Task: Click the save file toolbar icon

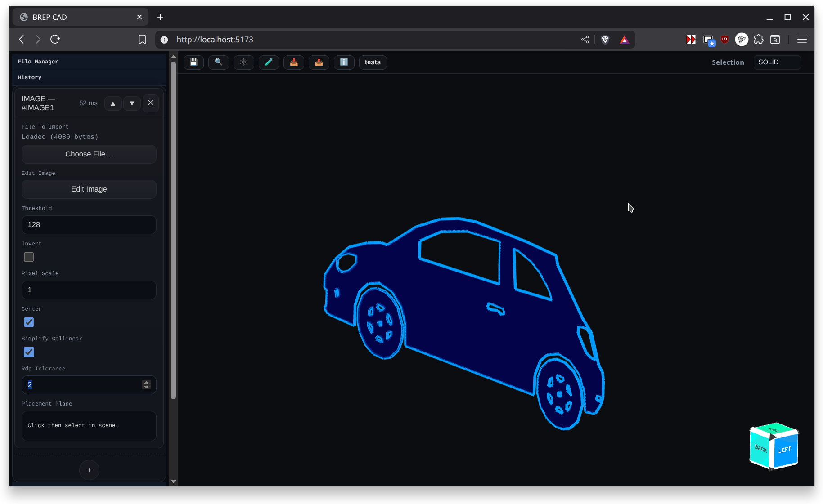Action: [x=193, y=62]
